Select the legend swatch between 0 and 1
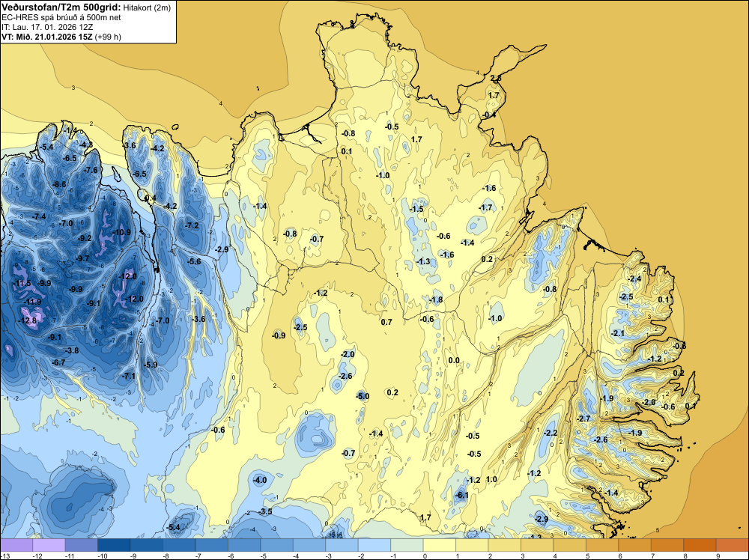 point(440,545)
